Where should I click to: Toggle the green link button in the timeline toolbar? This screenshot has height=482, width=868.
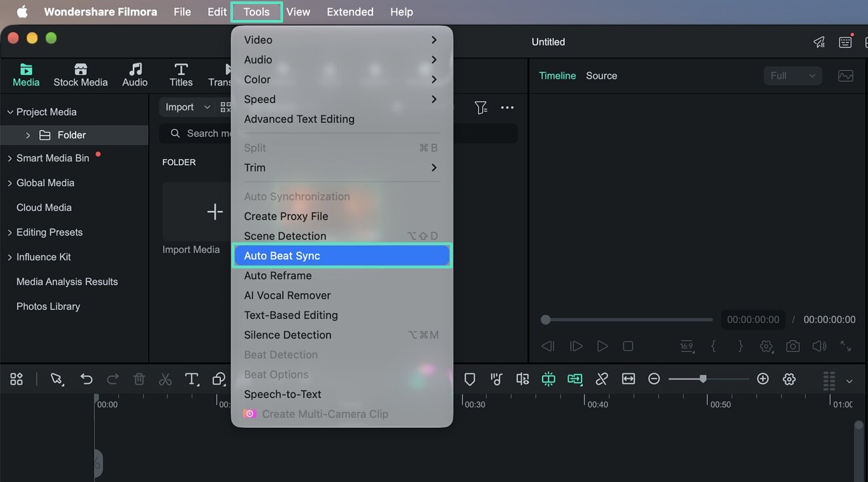point(575,379)
